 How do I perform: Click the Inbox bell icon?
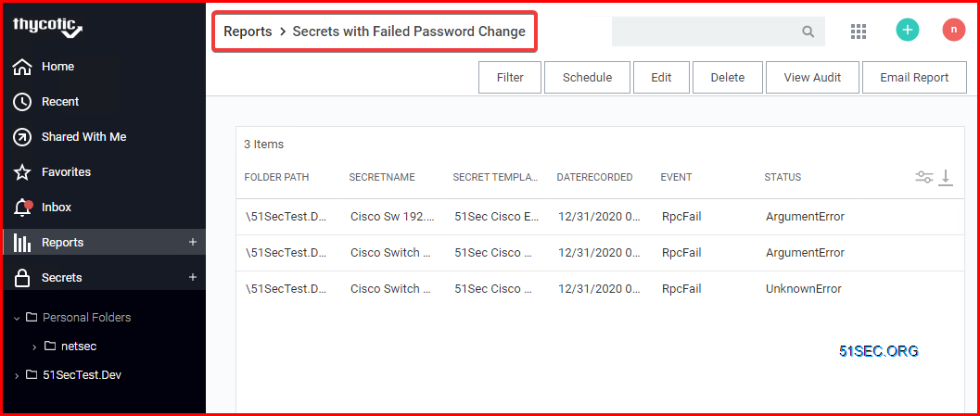tap(23, 208)
